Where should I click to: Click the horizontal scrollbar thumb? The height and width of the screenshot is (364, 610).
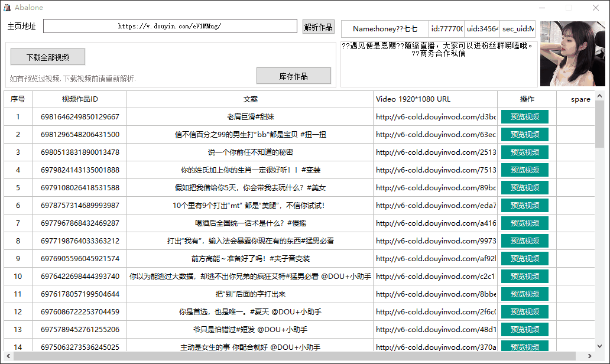tap(294, 356)
